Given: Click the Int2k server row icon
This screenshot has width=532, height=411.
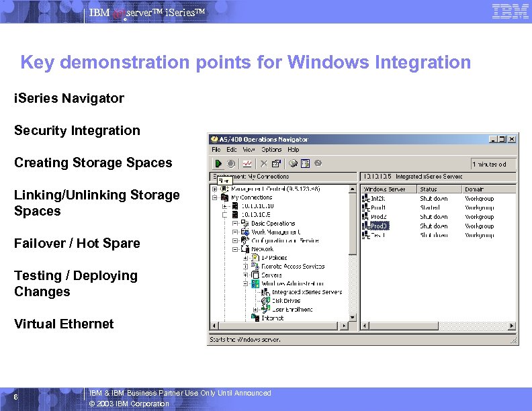Looking at the screenshot, I should tap(365, 198).
